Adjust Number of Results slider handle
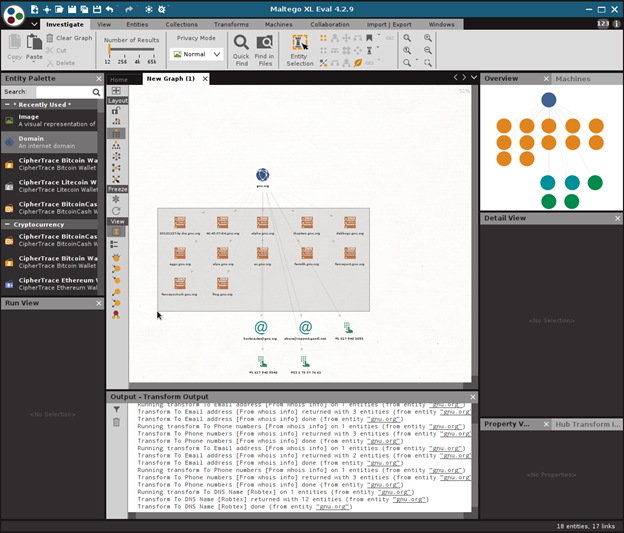The image size is (624, 533). click(x=109, y=49)
